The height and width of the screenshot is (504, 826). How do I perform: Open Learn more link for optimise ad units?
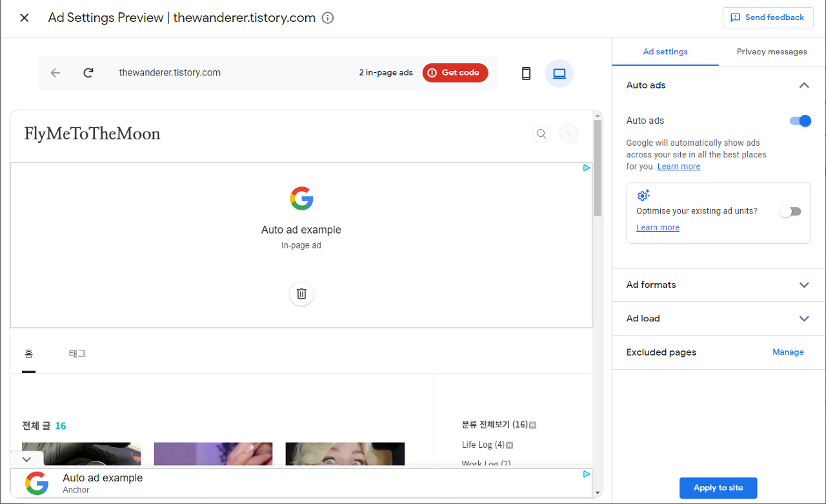[x=658, y=228]
